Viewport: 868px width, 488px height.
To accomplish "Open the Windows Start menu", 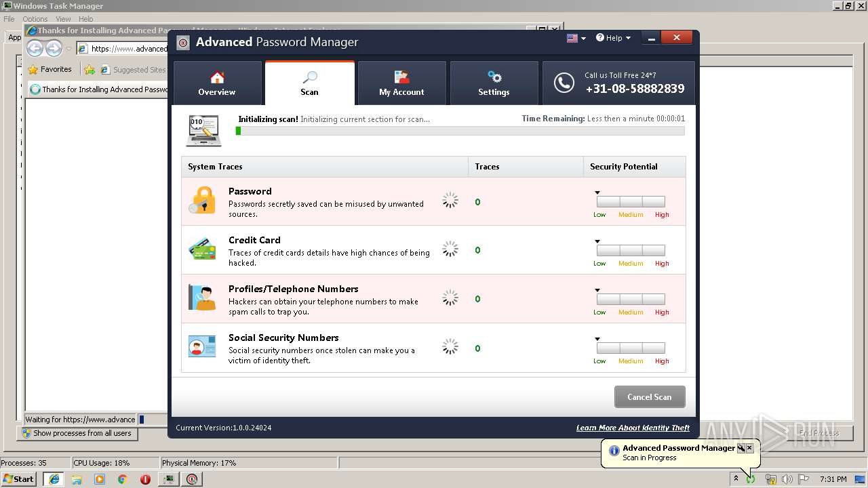I will point(18,479).
